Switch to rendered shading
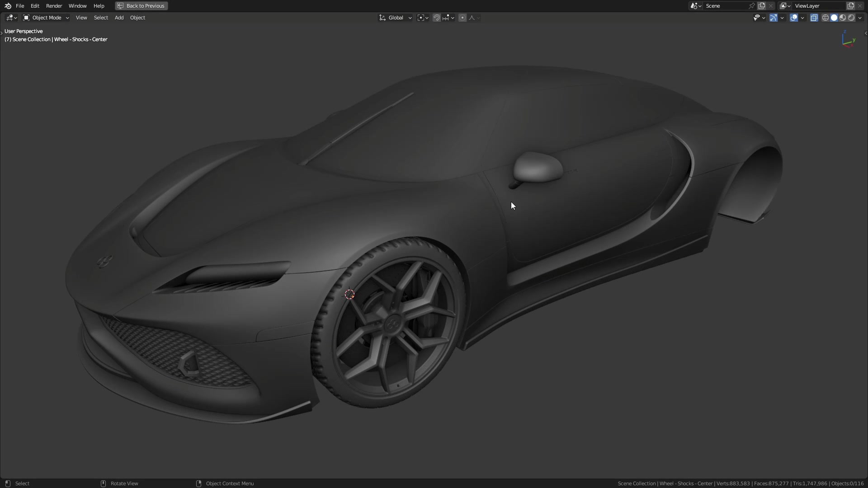The image size is (868, 488). pos(851,18)
